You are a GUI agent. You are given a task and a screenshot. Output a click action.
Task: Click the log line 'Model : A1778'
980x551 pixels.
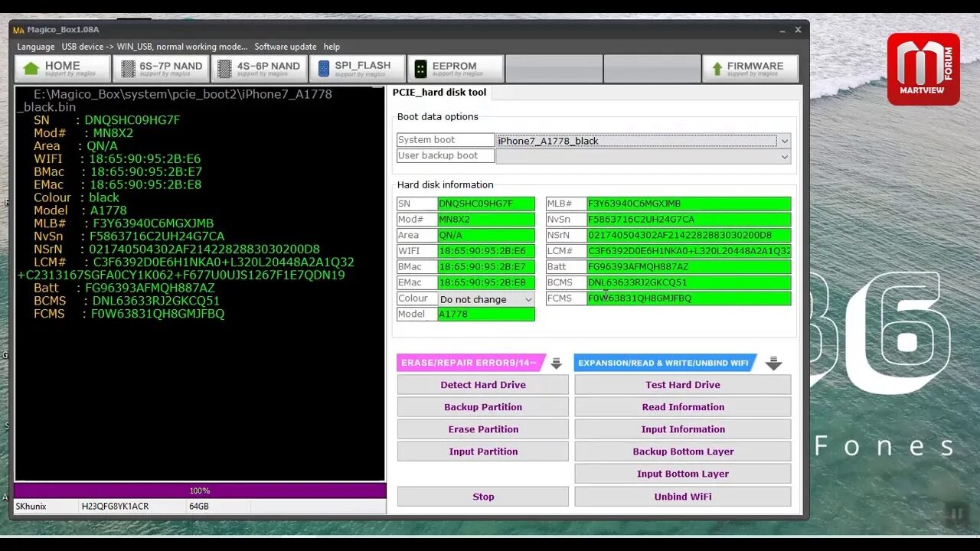click(80, 210)
